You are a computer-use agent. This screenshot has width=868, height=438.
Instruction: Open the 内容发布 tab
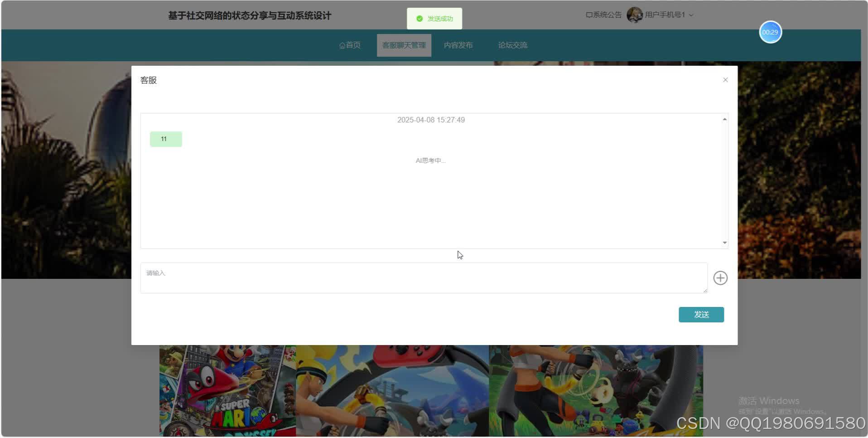458,44
